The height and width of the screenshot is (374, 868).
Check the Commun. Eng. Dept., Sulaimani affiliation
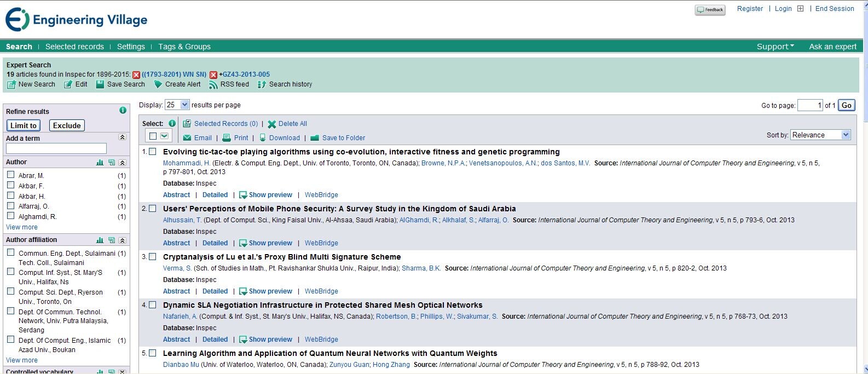point(10,252)
